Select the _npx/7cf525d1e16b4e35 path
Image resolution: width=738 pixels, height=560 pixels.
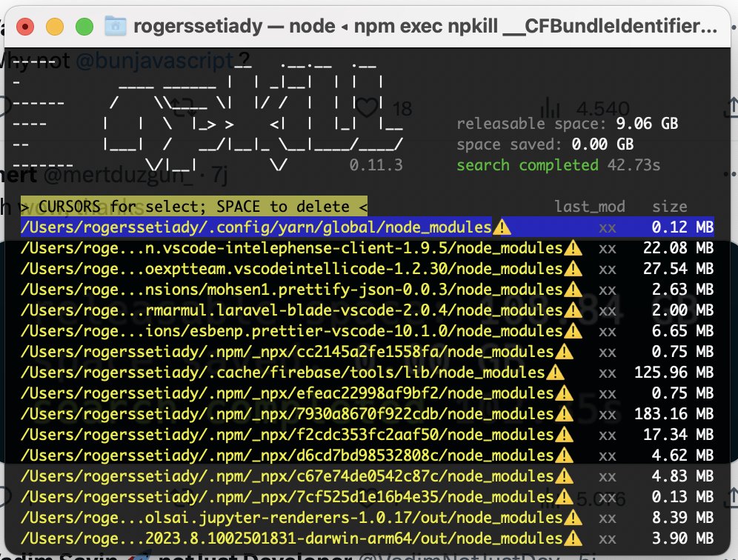(287, 496)
